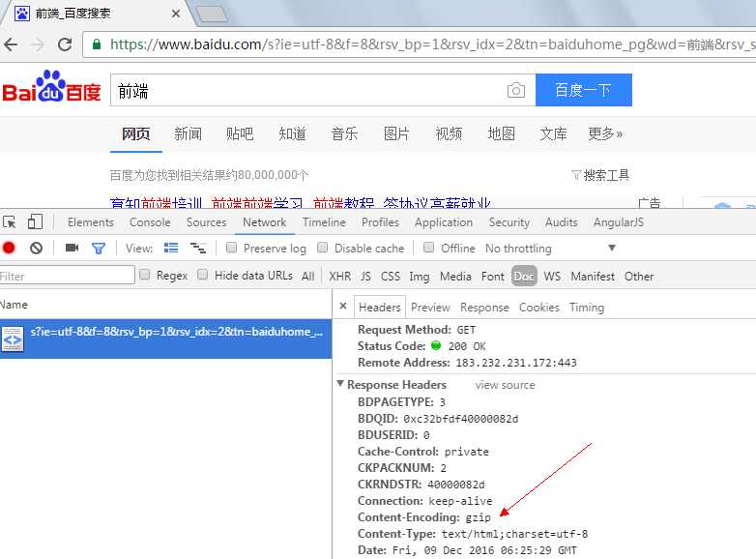Open the AngularJS DevTools panel
Viewport: 756px width, 559px height.
click(619, 222)
